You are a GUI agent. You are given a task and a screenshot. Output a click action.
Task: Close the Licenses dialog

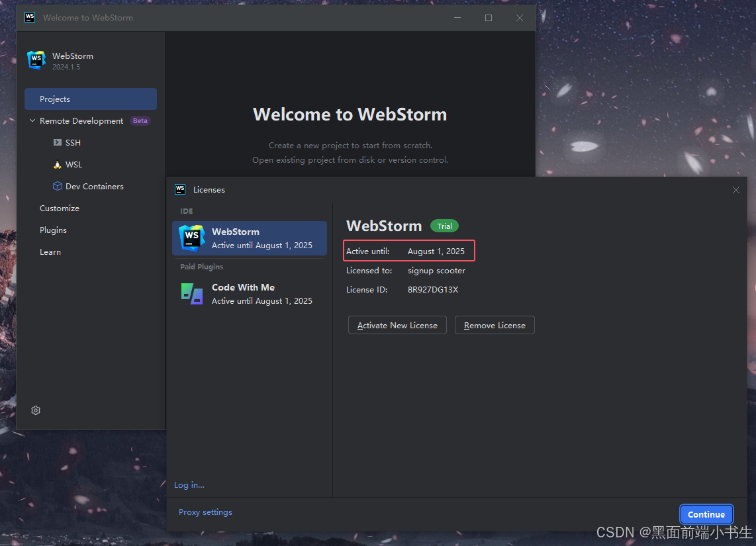click(735, 190)
